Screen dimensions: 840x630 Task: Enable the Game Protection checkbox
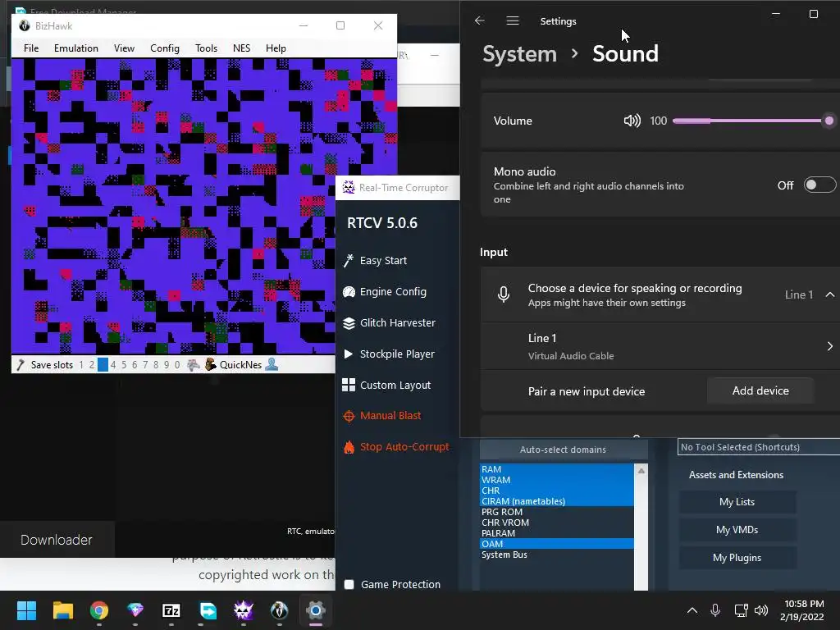point(349,584)
